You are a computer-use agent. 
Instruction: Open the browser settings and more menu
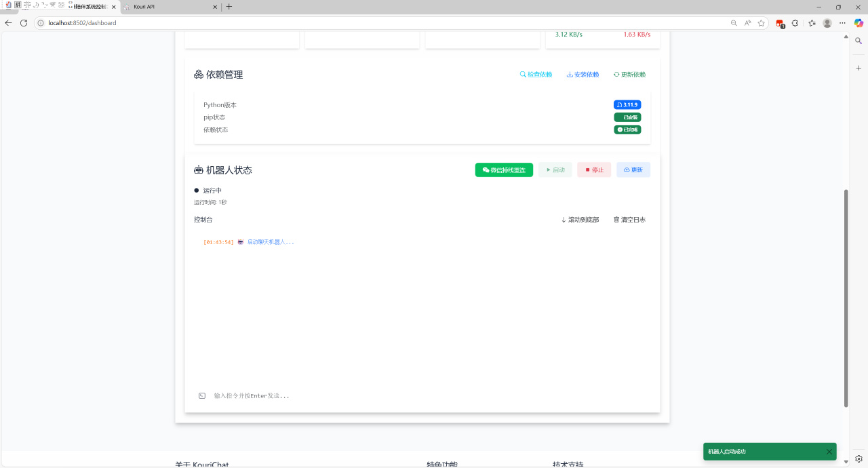click(843, 23)
